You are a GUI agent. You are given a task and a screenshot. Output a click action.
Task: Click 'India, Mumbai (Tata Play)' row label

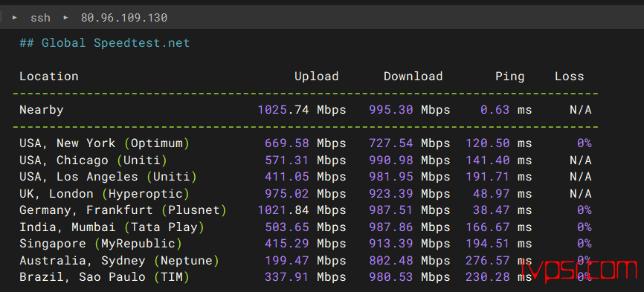click(112, 227)
